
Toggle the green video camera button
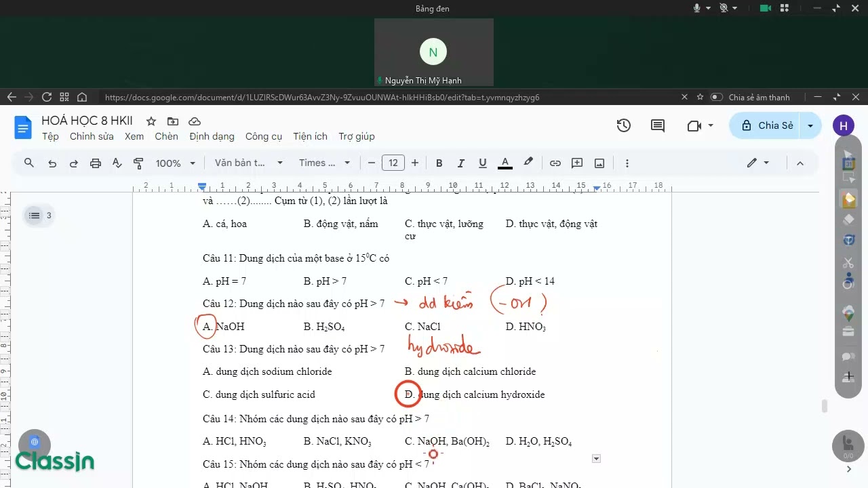click(x=765, y=8)
